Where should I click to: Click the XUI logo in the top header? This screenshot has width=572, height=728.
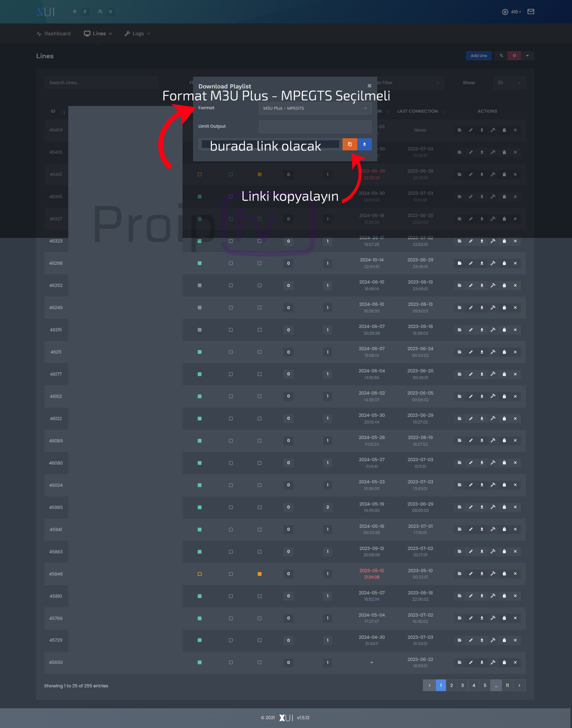click(x=46, y=12)
